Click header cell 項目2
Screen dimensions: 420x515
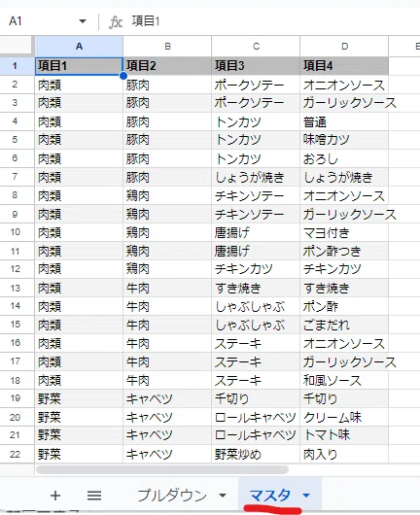coord(167,66)
